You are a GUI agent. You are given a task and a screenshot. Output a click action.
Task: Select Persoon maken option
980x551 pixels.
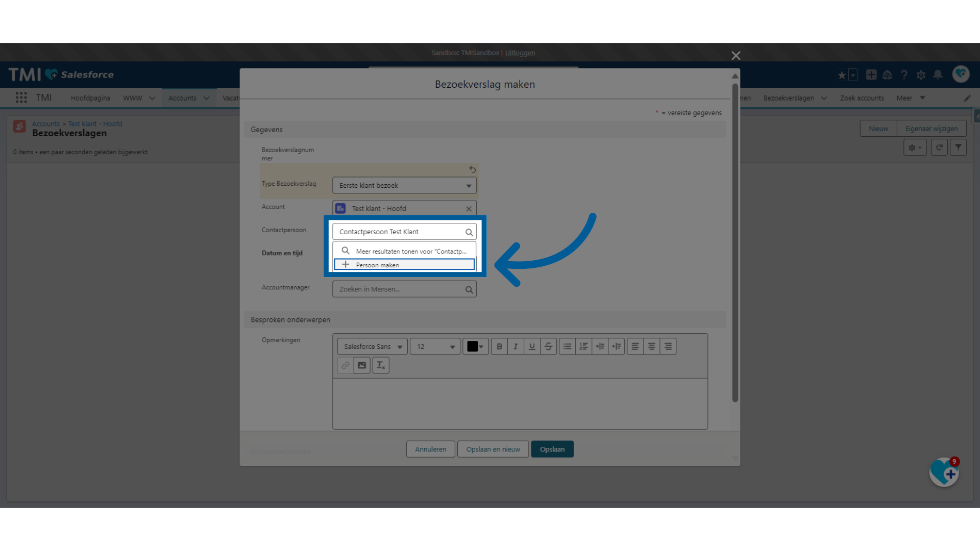[404, 265]
